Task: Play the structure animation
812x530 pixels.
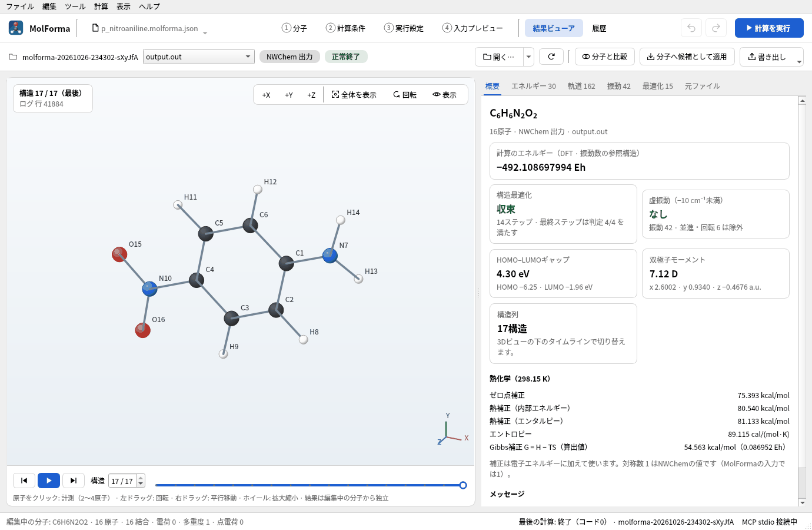Action: click(49, 481)
